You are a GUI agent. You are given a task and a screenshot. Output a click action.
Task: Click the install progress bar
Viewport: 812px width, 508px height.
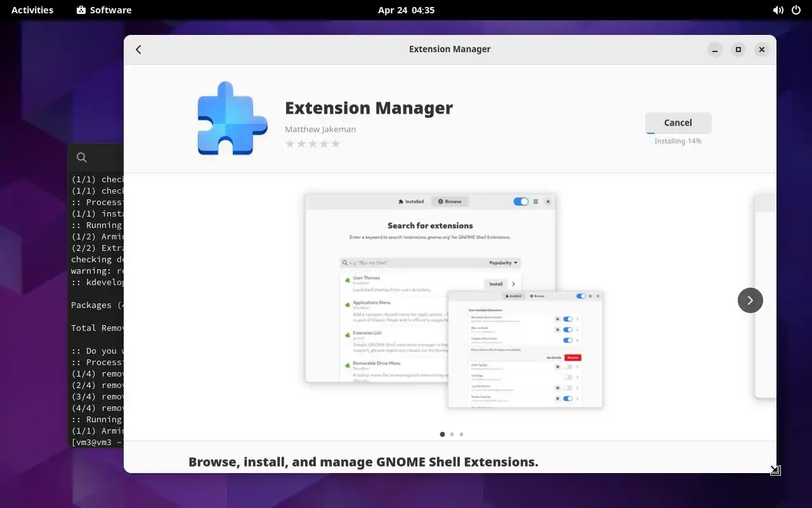[x=678, y=132]
